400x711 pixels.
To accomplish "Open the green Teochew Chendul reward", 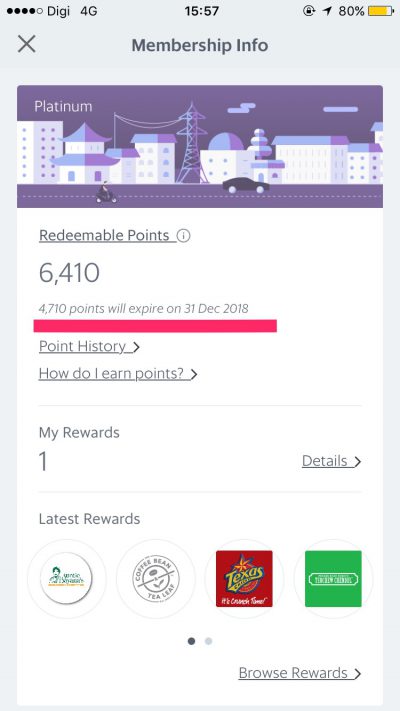I will (333, 579).
